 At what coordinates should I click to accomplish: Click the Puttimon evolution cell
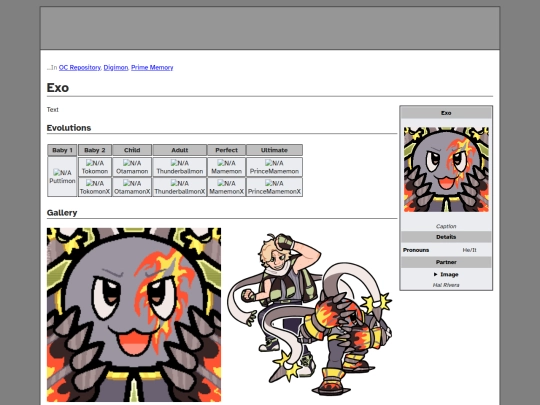pos(62,177)
